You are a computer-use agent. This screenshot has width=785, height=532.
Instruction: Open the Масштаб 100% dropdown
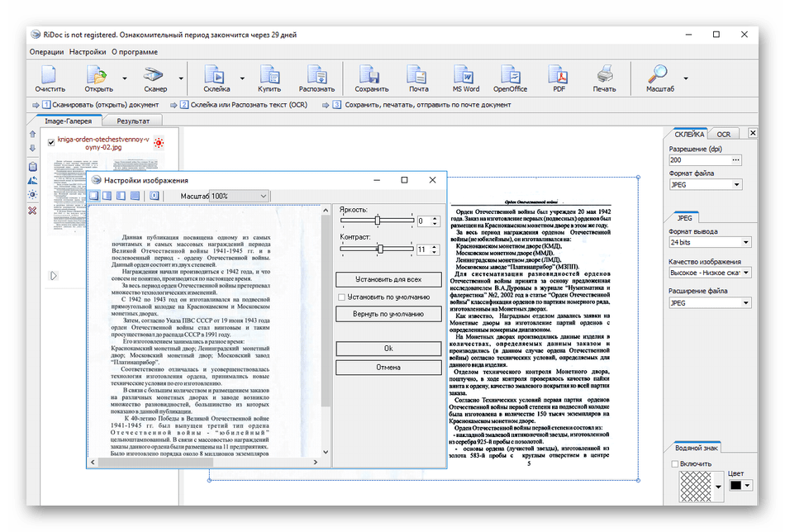coord(240,196)
